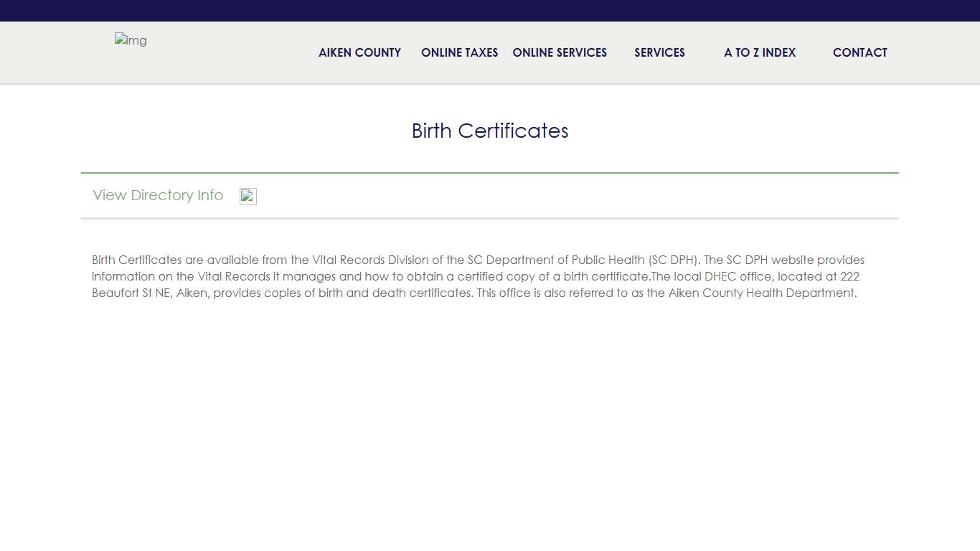This screenshot has width=980, height=551.
Task: Click the broken logo placeholder labeled img
Action: click(131, 40)
